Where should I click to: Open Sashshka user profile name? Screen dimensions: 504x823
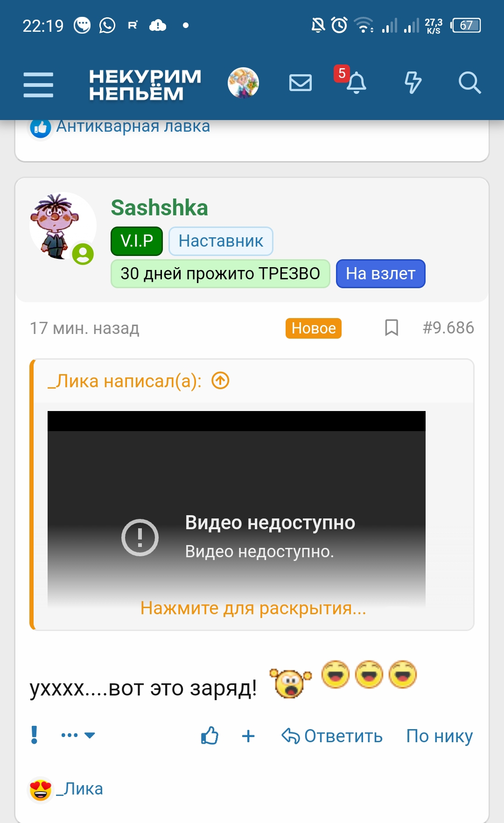click(159, 208)
